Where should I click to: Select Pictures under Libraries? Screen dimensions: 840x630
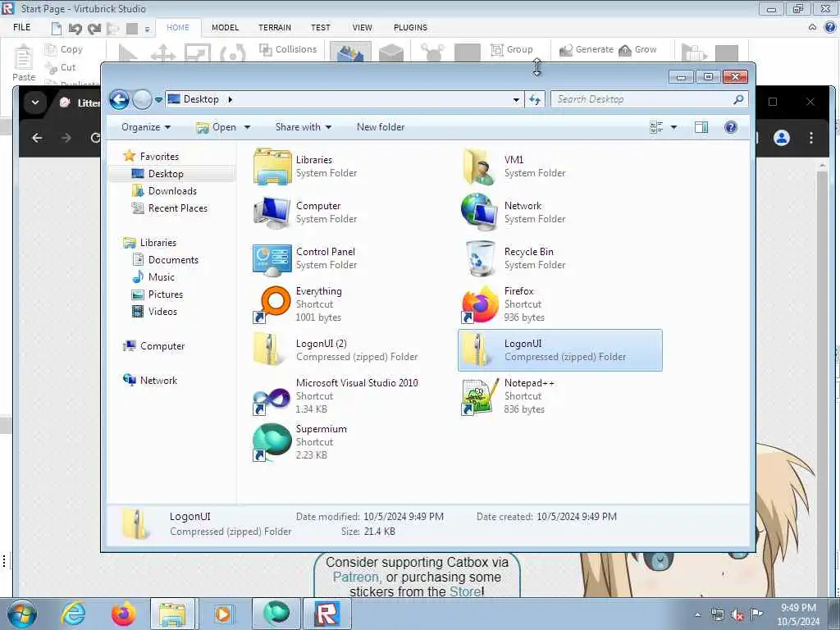click(159, 294)
